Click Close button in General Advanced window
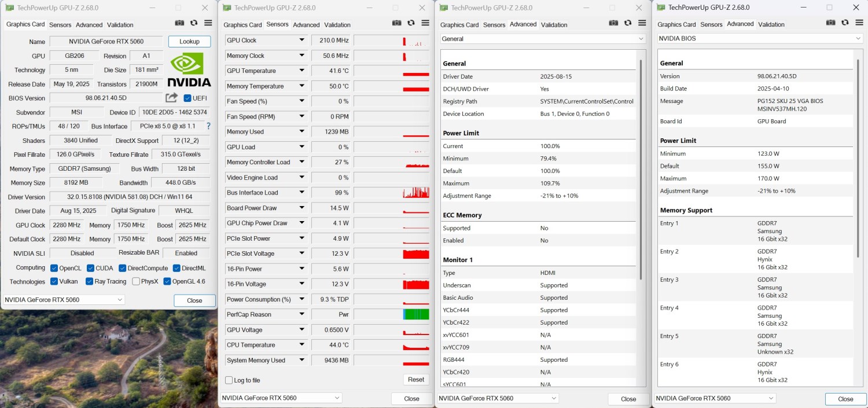This screenshot has width=868, height=408. pyautogui.click(x=628, y=399)
